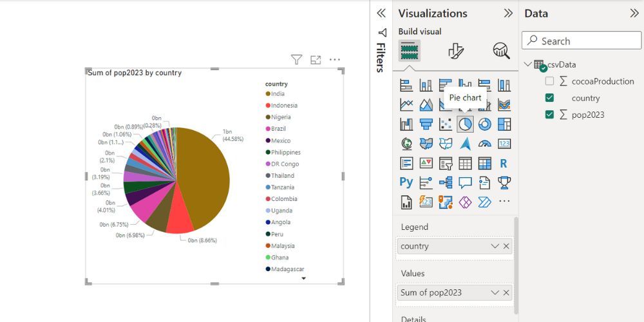Open dropdown for country in Legend well
644x322 pixels.
click(x=495, y=246)
